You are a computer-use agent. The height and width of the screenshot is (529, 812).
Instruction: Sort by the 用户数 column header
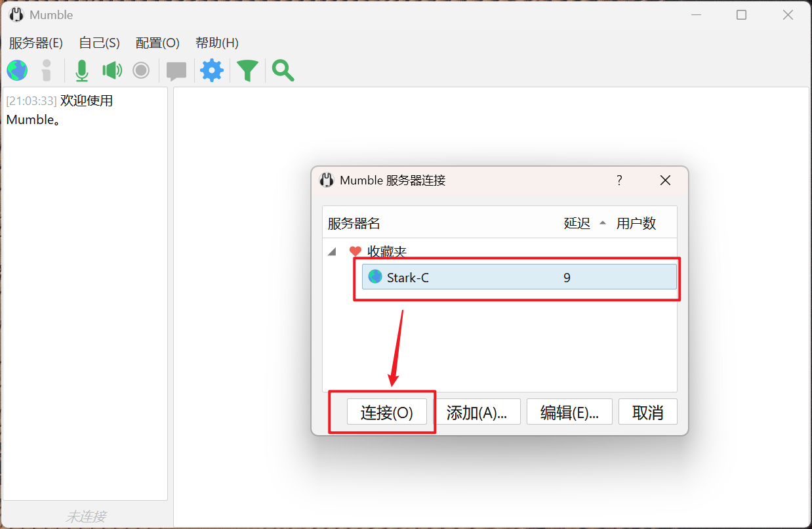click(636, 223)
